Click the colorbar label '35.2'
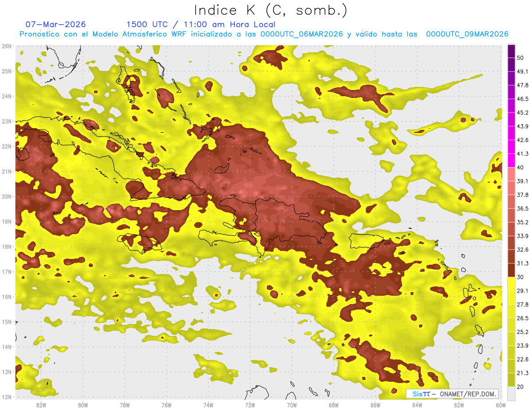This screenshot has height=411, width=532. coord(523,222)
